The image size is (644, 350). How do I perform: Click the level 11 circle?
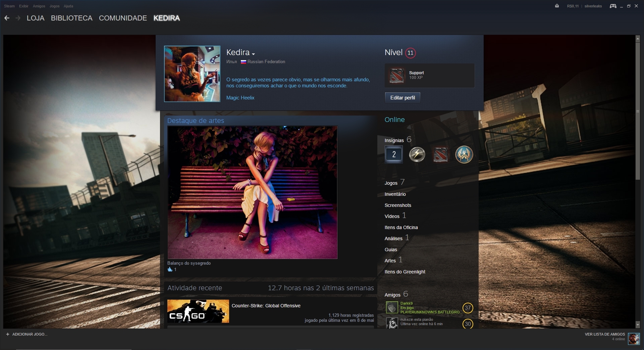[x=410, y=53]
